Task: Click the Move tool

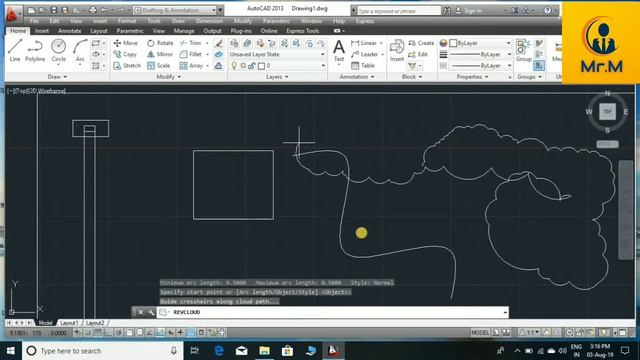Action: point(126,43)
